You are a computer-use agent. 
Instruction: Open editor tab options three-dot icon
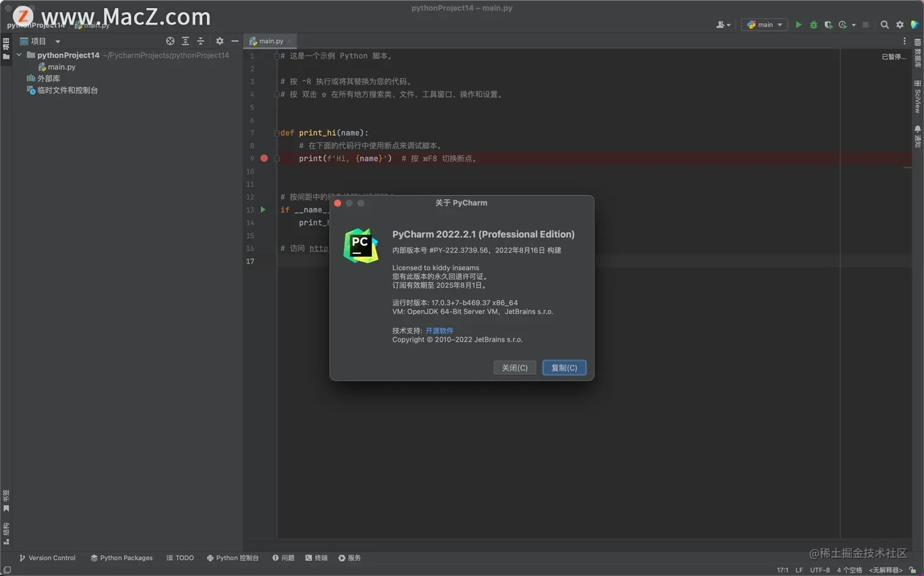pos(904,41)
